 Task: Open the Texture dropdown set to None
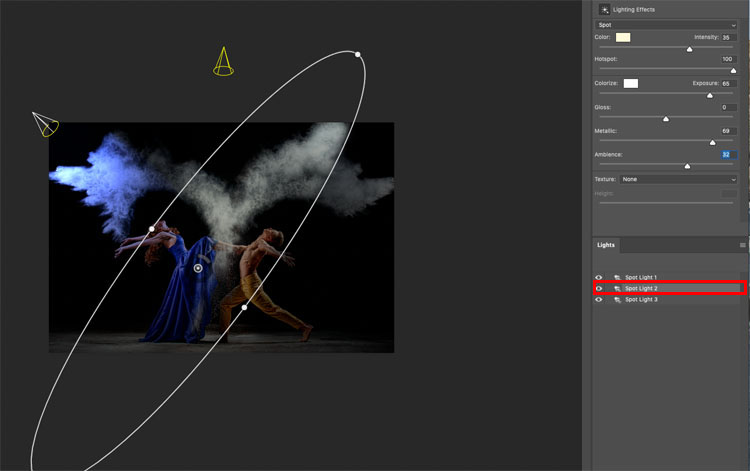click(x=678, y=179)
